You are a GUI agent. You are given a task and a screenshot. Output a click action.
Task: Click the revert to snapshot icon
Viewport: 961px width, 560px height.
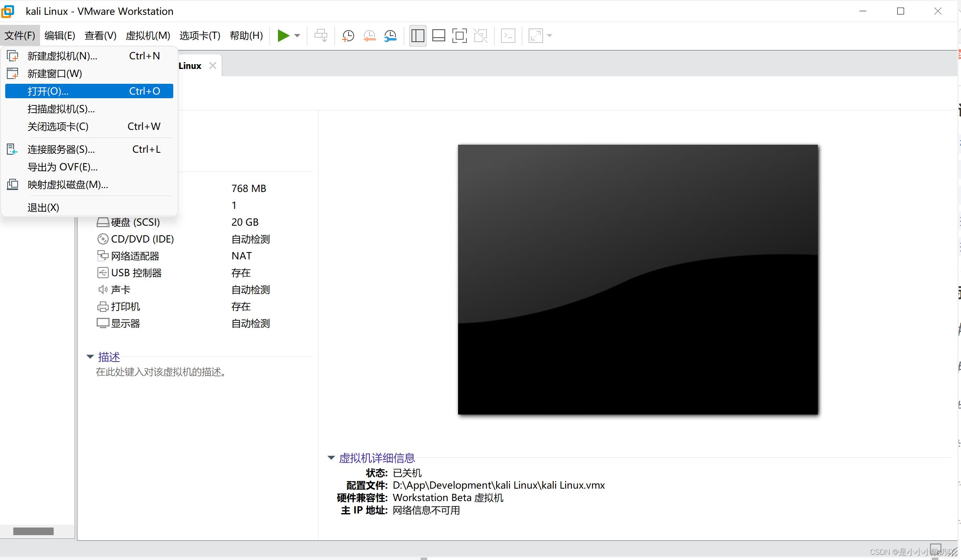pyautogui.click(x=369, y=36)
